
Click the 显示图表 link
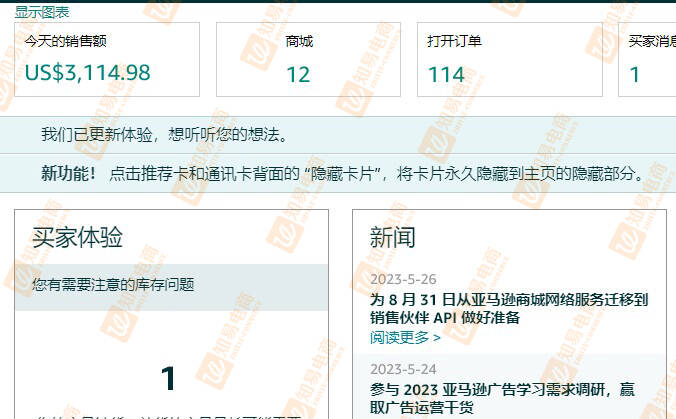42,12
